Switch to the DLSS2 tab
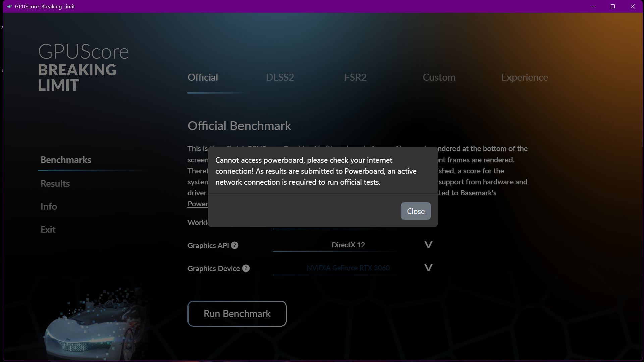This screenshot has width=644, height=362. click(280, 77)
